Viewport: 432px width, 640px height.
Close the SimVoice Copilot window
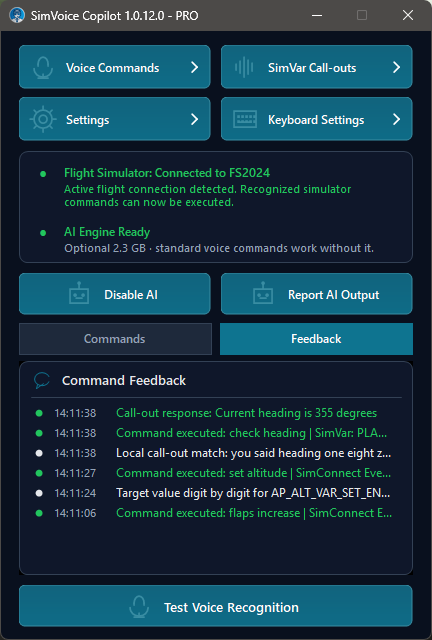[408, 16]
